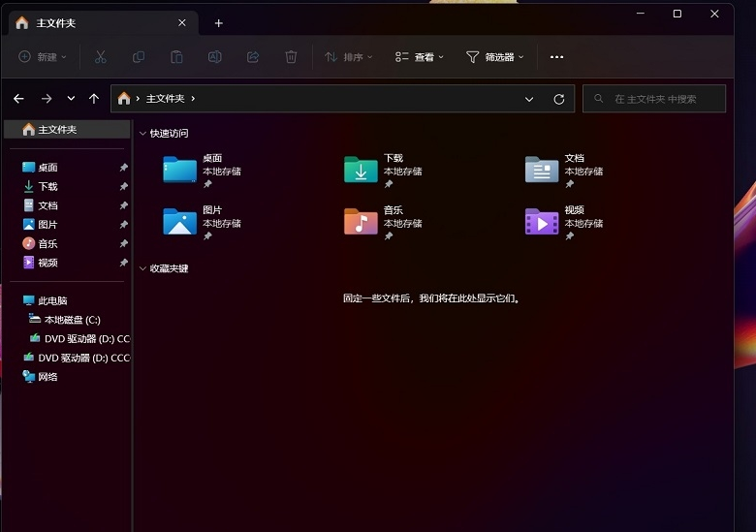Open the 排序 (Sort) menu

[349, 57]
